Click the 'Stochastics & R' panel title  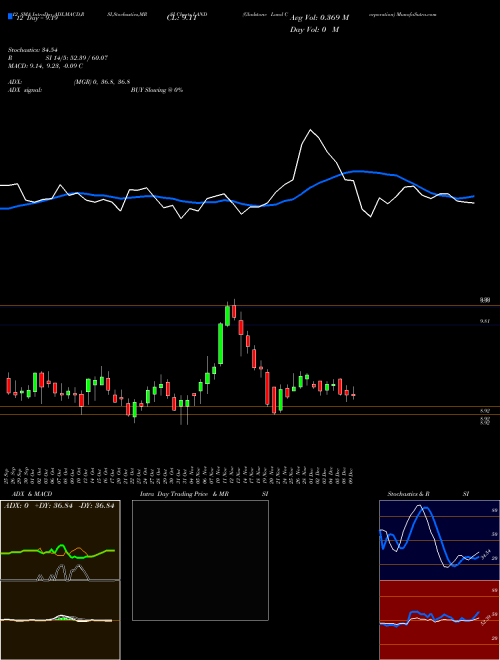408,494
